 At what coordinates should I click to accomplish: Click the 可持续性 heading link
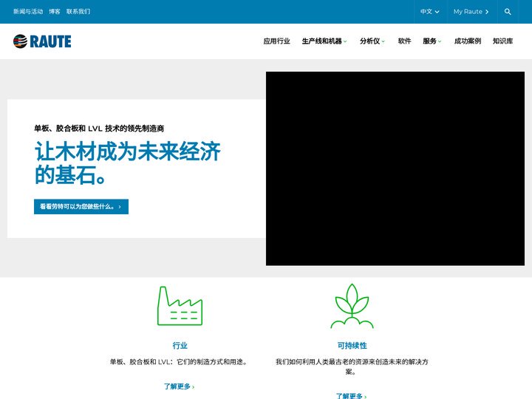[x=352, y=345]
